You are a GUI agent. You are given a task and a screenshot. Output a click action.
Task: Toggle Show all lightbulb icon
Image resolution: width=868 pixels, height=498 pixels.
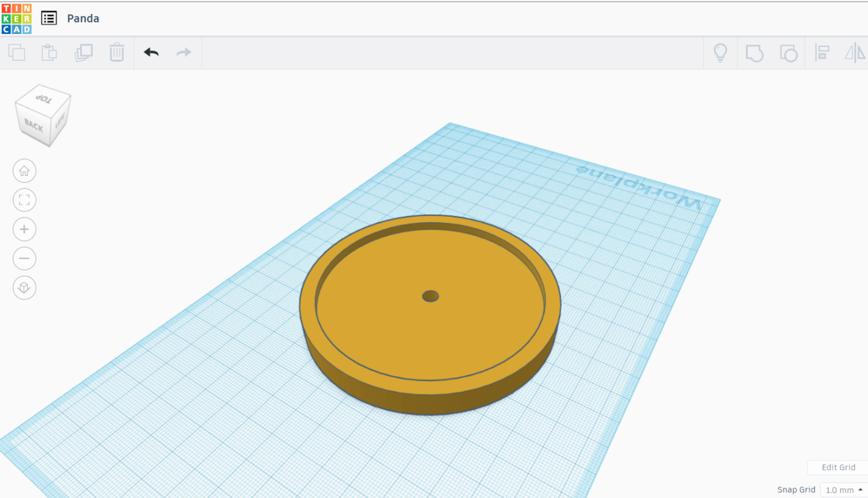coord(720,53)
